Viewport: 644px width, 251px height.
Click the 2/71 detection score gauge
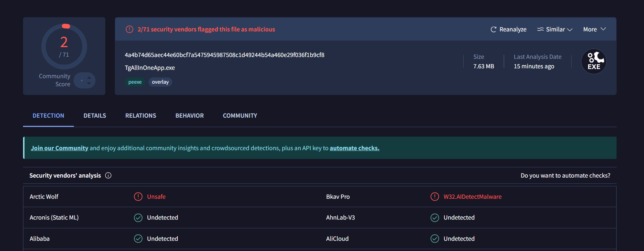(x=64, y=46)
